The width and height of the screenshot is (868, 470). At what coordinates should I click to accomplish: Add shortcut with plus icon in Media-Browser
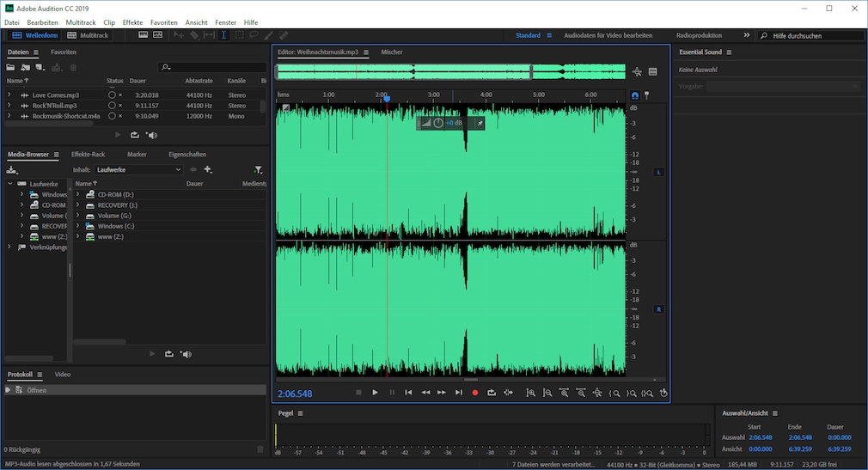coord(208,169)
